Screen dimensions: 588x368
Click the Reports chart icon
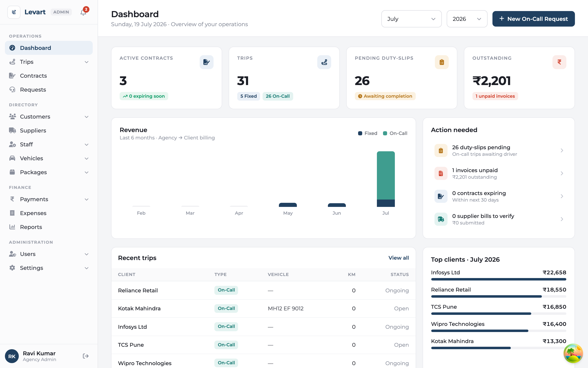pos(12,227)
